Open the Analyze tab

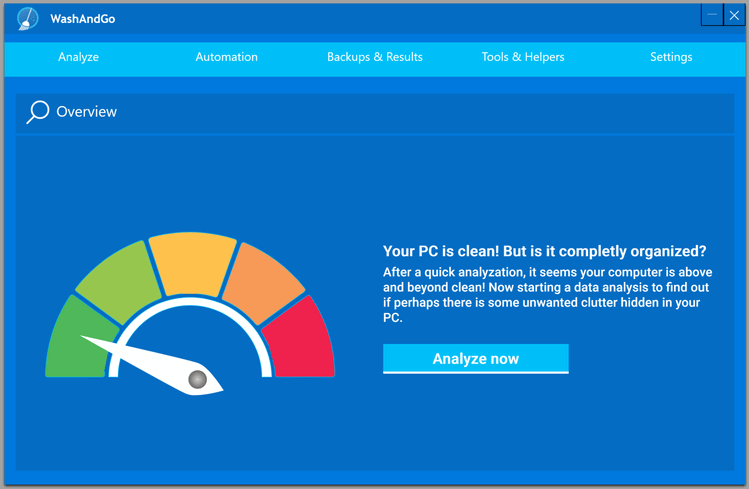click(x=78, y=57)
